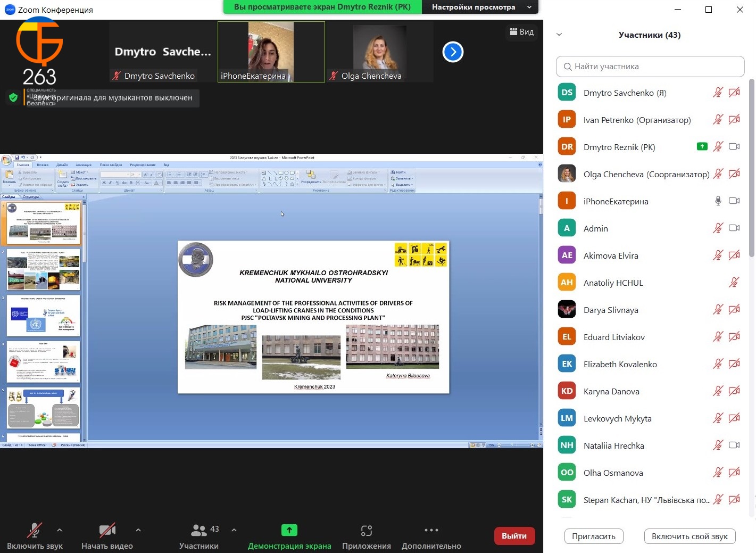
Task: Click microphone icon in Dmytro Savchenko (Я) row
Action: (718, 93)
